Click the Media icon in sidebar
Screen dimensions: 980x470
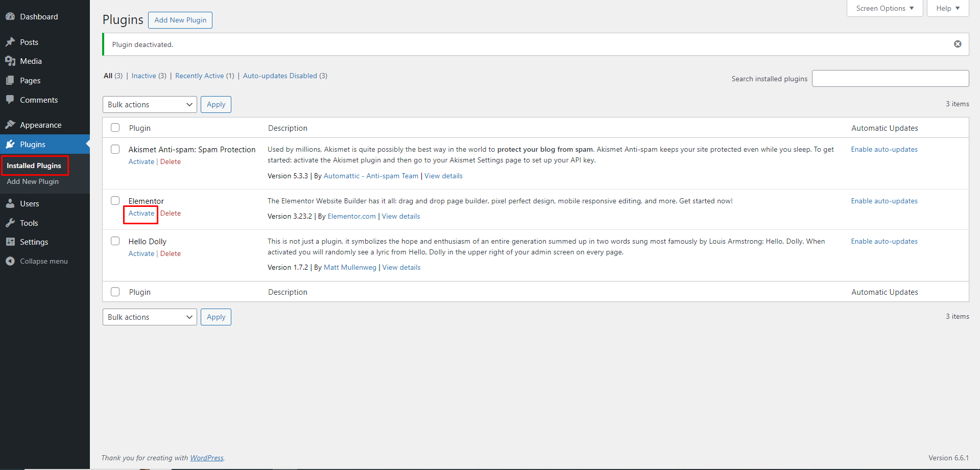click(x=10, y=61)
